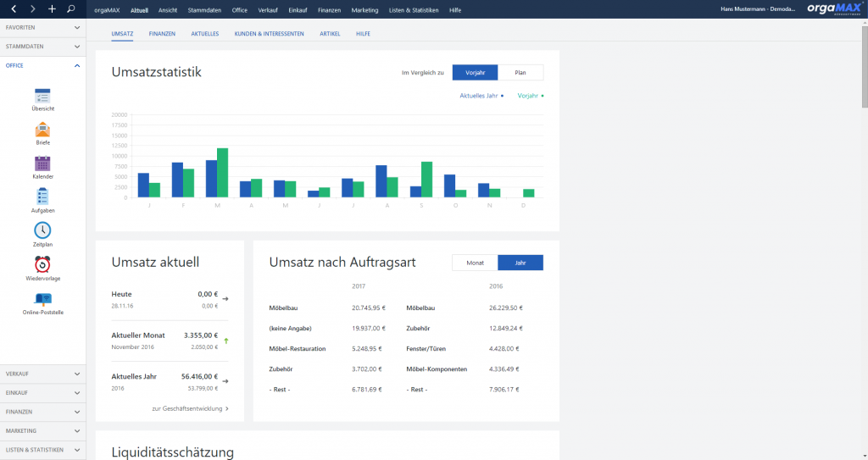The height and width of the screenshot is (460, 868).
Task: Expand the Verkauf sidebar section
Action: click(x=42, y=374)
